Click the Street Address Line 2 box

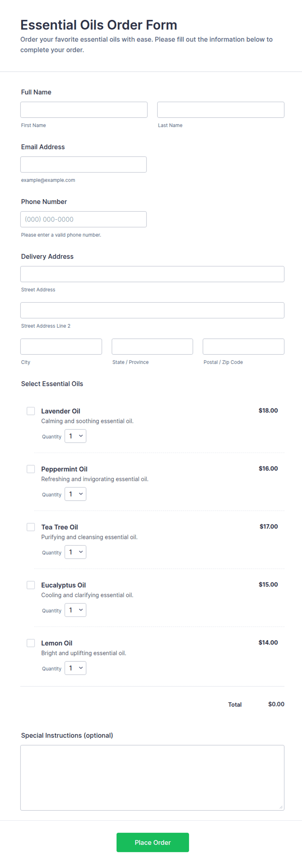(152, 310)
